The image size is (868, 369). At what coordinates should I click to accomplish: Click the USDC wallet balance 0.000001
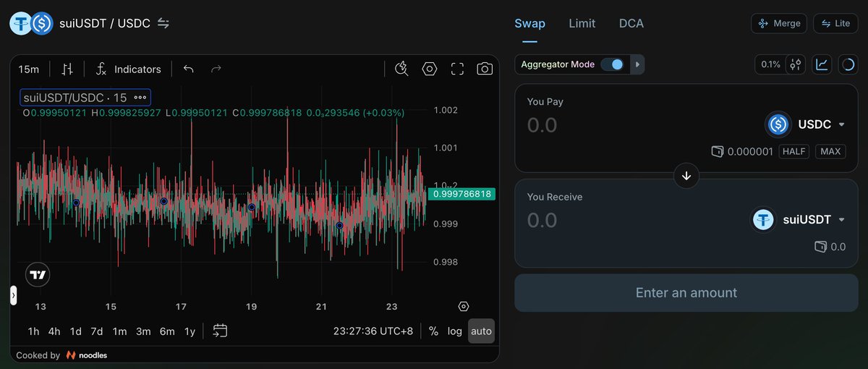742,151
